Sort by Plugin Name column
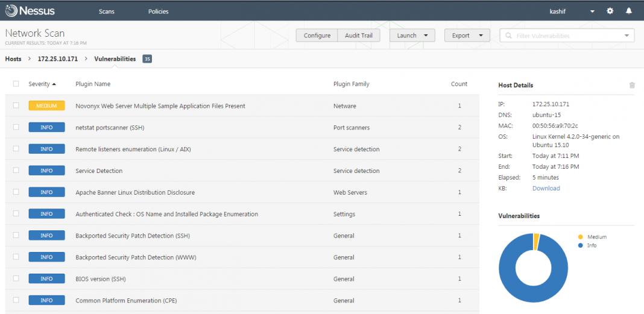Image resolution: width=644 pixels, height=314 pixels. pyautogui.click(x=93, y=84)
